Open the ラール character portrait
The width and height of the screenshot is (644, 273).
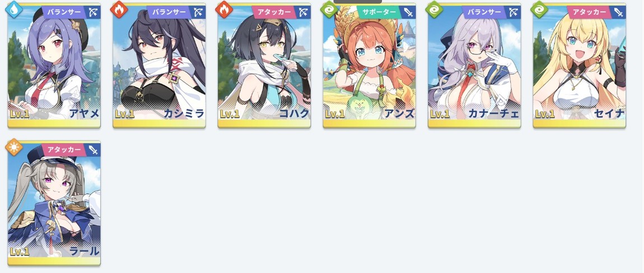(54, 203)
